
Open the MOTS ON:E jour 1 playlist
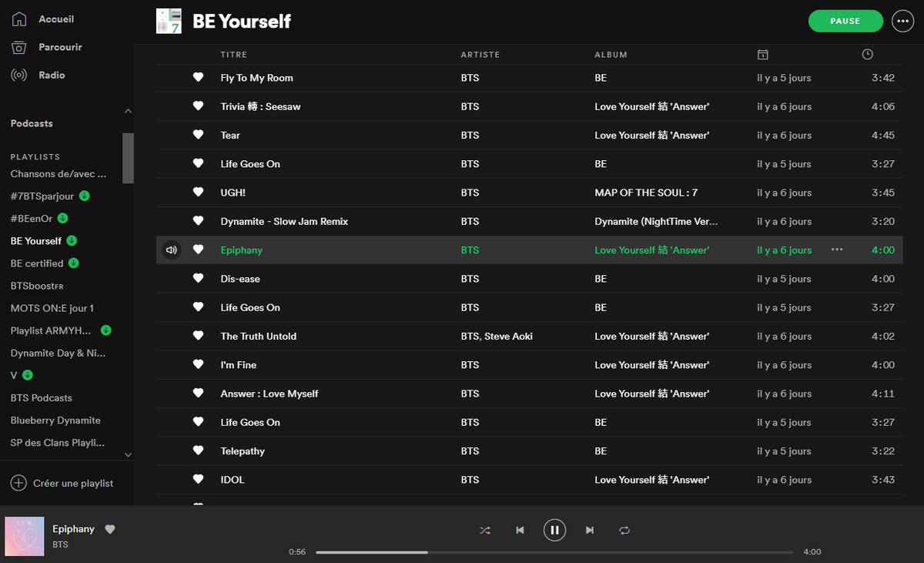(x=52, y=308)
